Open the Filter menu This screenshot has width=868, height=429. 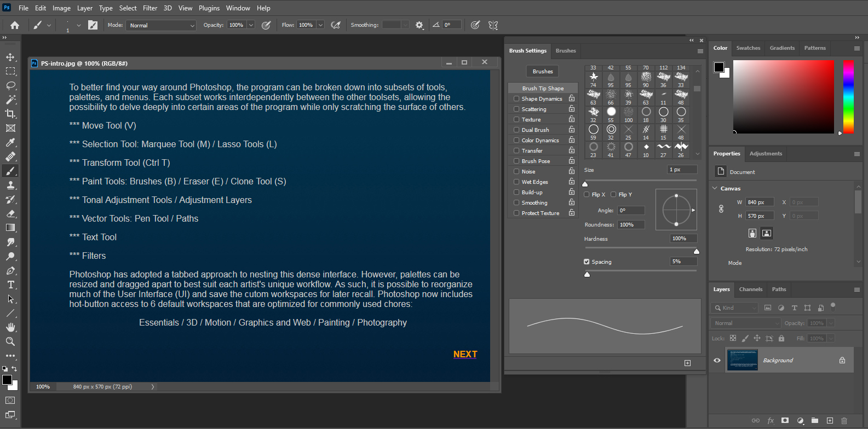click(150, 8)
